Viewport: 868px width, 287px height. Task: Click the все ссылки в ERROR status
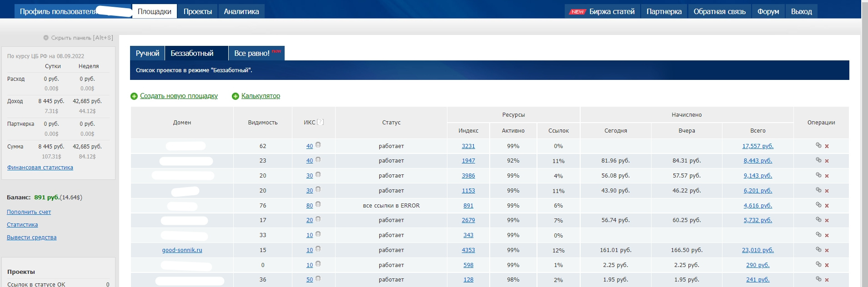coord(391,205)
